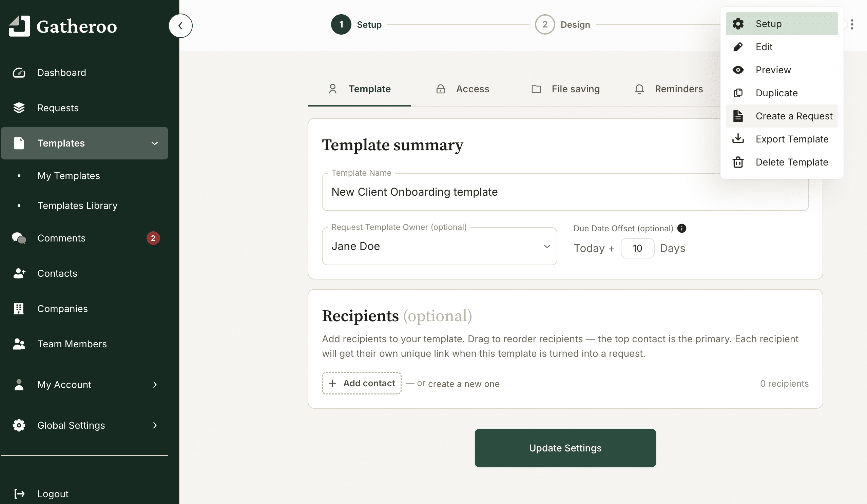This screenshot has width=867, height=504.
Task: Click the Update Settings button
Action: pos(565,448)
